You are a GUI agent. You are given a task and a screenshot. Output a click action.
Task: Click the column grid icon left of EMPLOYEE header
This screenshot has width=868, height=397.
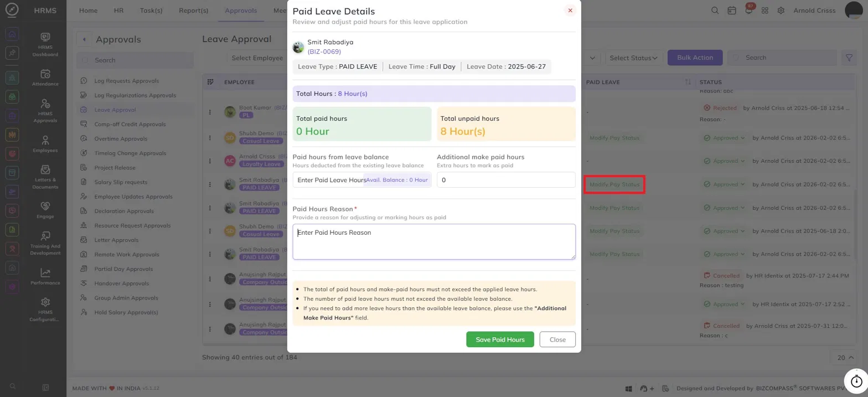pyautogui.click(x=210, y=82)
